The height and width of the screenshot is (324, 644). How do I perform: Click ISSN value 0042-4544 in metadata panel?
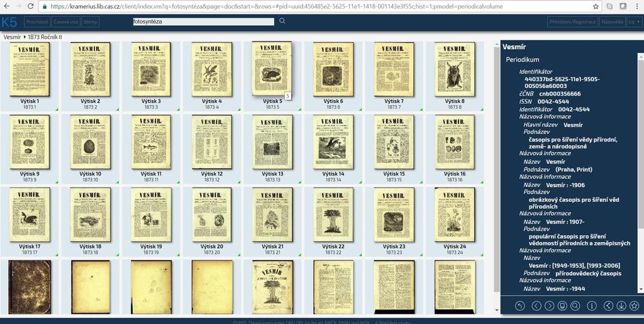click(x=553, y=101)
